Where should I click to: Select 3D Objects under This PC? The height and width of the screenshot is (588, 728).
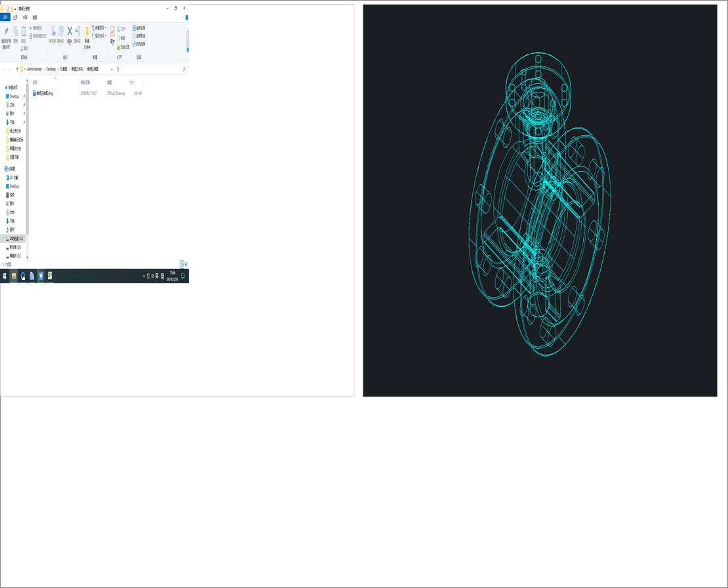pos(12,178)
